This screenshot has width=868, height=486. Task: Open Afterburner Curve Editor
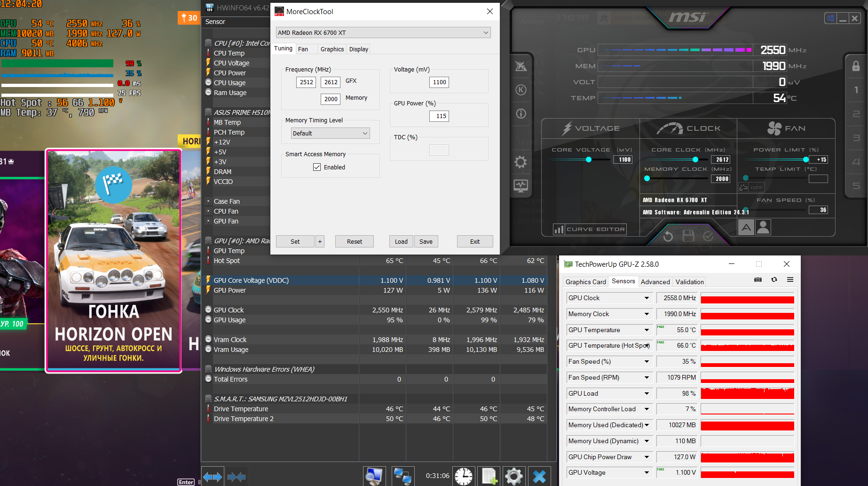[x=590, y=229]
